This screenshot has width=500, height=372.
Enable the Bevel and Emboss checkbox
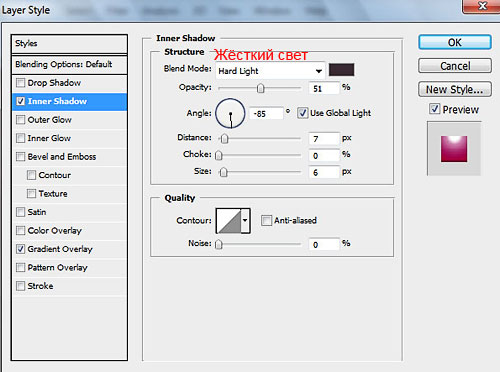tap(21, 156)
